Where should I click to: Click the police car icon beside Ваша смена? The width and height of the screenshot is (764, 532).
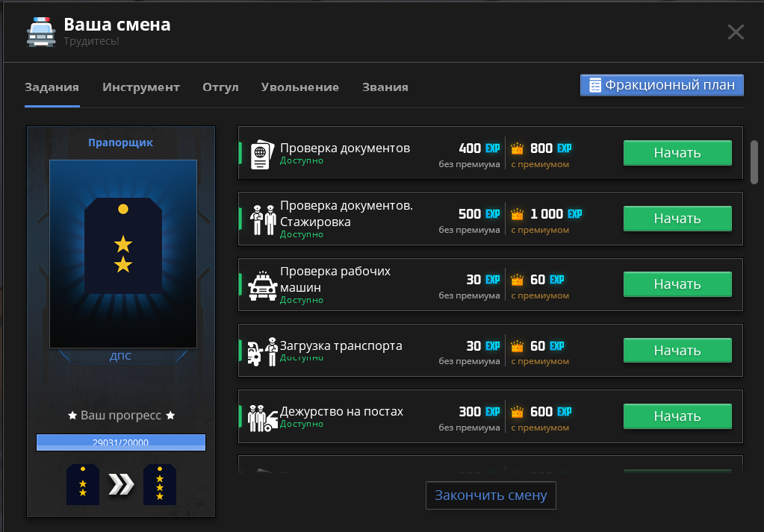click(x=41, y=31)
